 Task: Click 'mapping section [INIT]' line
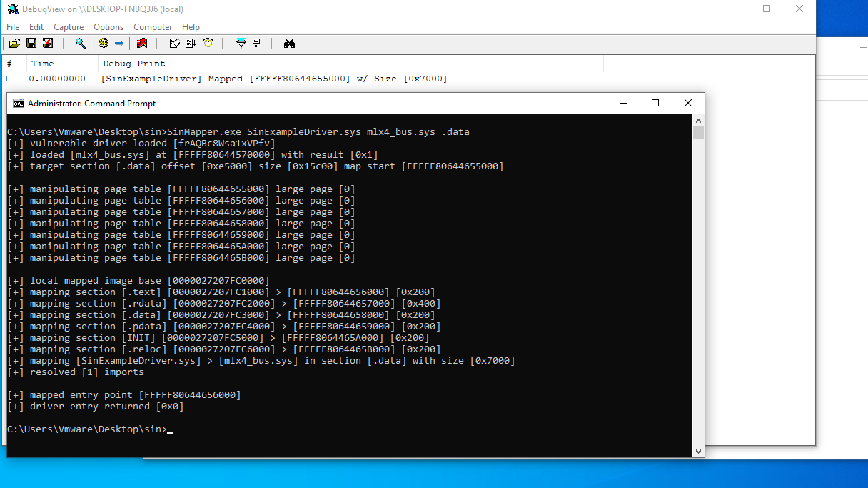pyautogui.click(x=218, y=338)
